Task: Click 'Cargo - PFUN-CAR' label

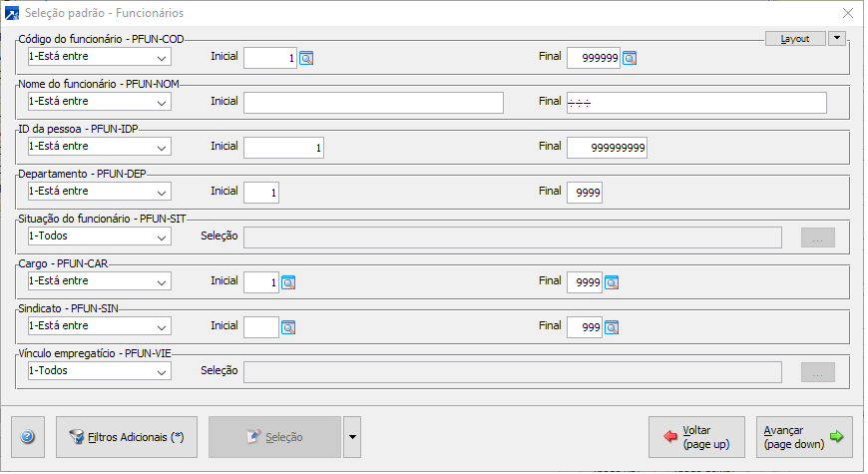Action: tap(63, 263)
